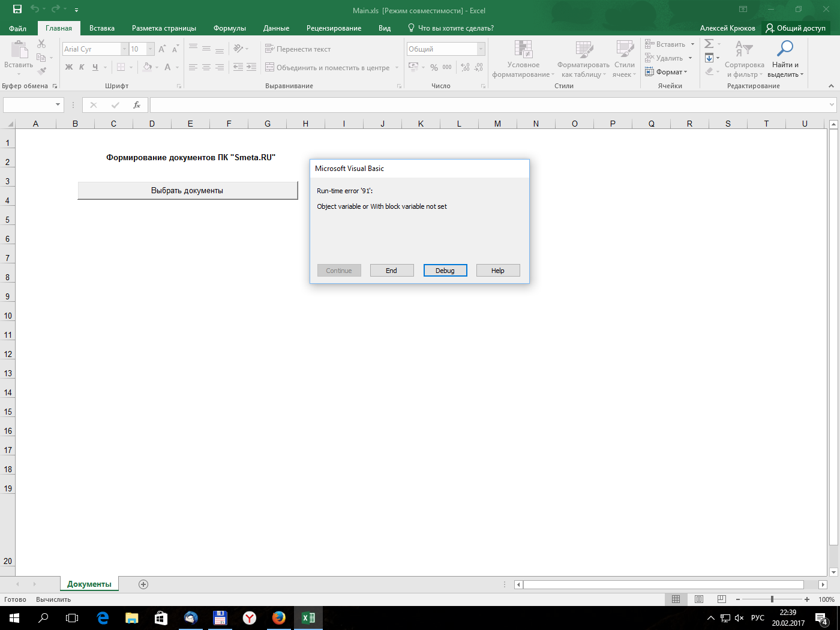Click the percent style icon
Viewport: 840px width, 630px height.
point(434,67)
